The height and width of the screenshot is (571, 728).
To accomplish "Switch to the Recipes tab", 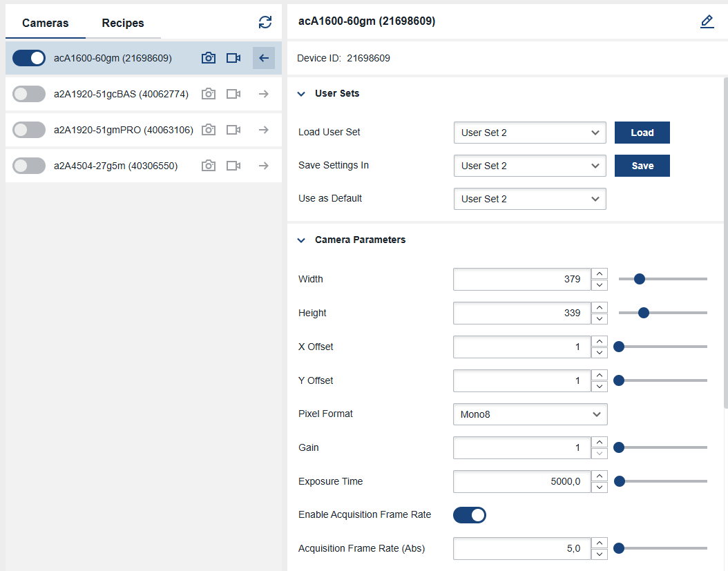I will tap(123, 23).
